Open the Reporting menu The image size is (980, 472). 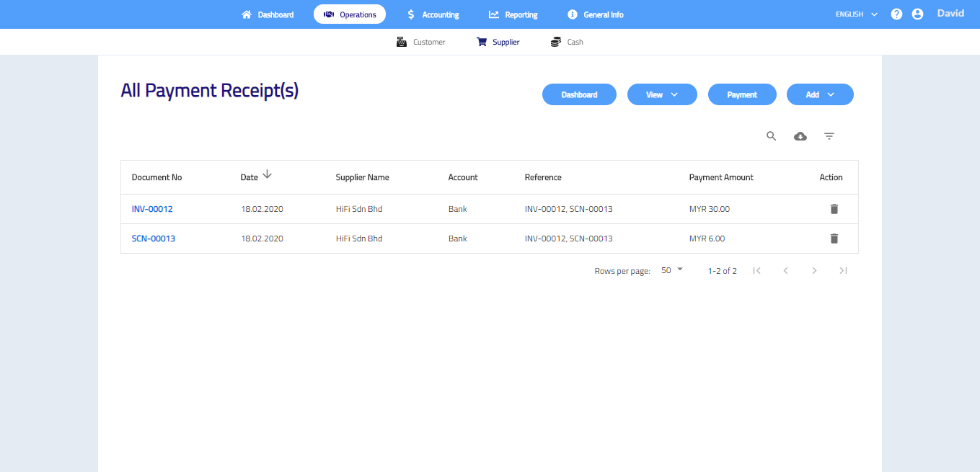point(513,14)
